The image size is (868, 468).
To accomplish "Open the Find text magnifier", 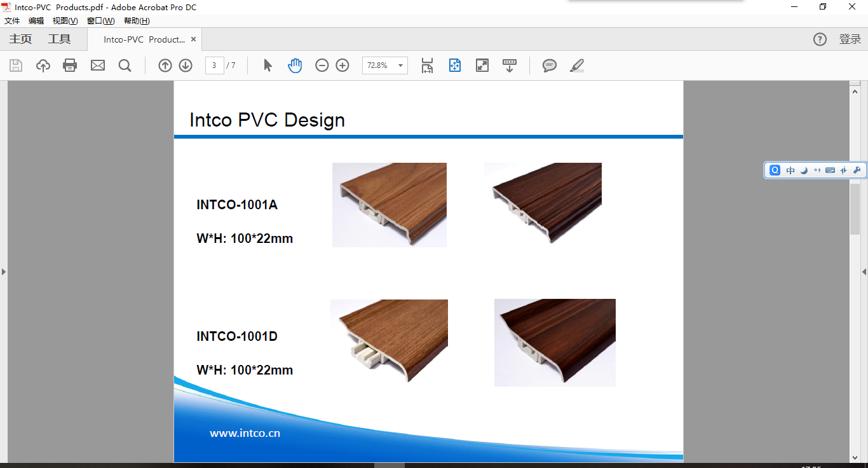I will [x=125, y=65].
